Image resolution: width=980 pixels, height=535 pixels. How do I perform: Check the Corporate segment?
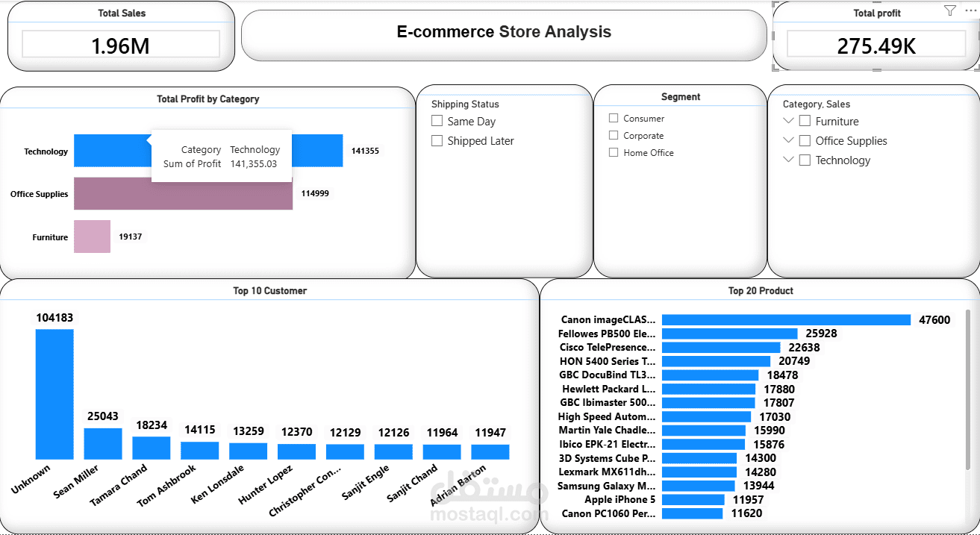(x=614, y=135)
